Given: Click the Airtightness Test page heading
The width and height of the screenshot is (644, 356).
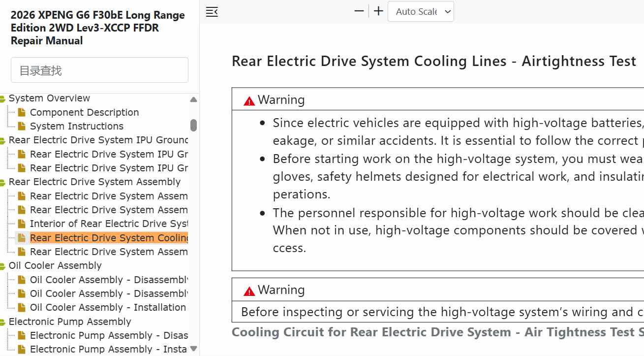Looking at the screenshot, I should click(x=434, y=61).
